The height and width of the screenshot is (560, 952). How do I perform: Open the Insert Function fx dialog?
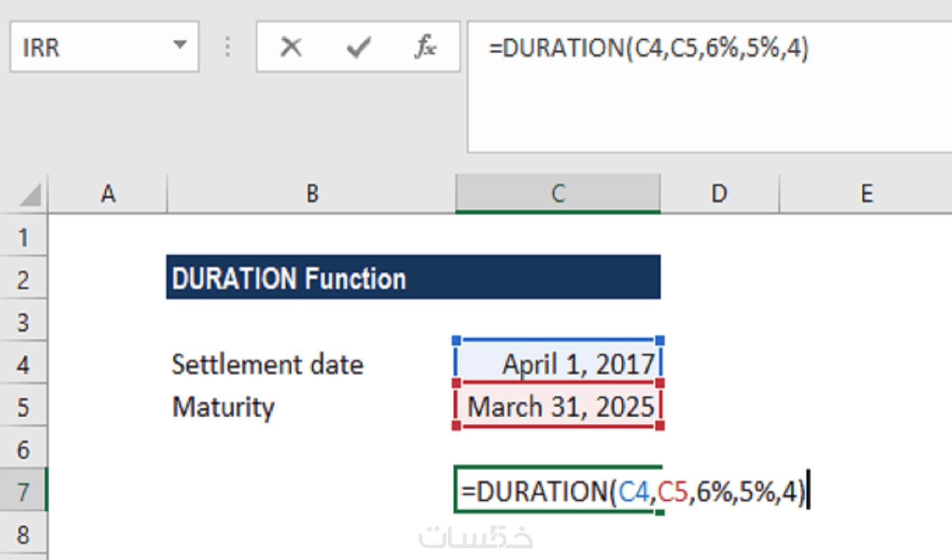click(425, 47)
